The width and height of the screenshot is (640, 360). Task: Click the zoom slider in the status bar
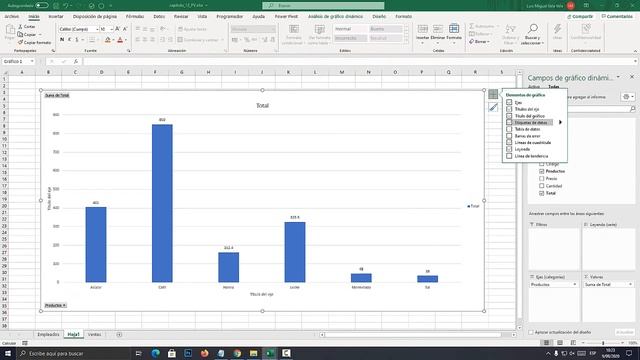[603, 343]
